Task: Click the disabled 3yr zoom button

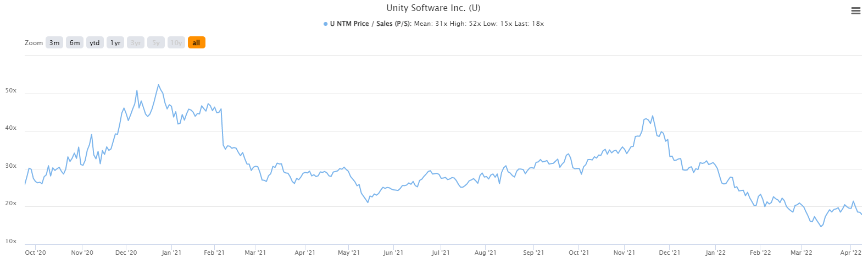Action: 136,42
